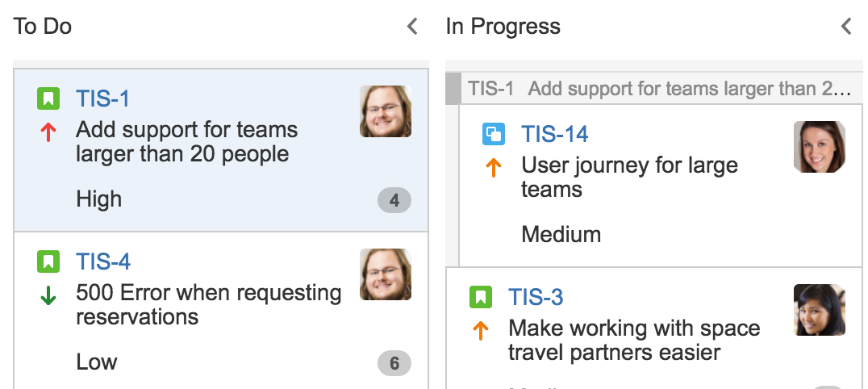Screen dimensions: 868x389
Task: Click the green story icon on TIS-4
Action: 48,261
